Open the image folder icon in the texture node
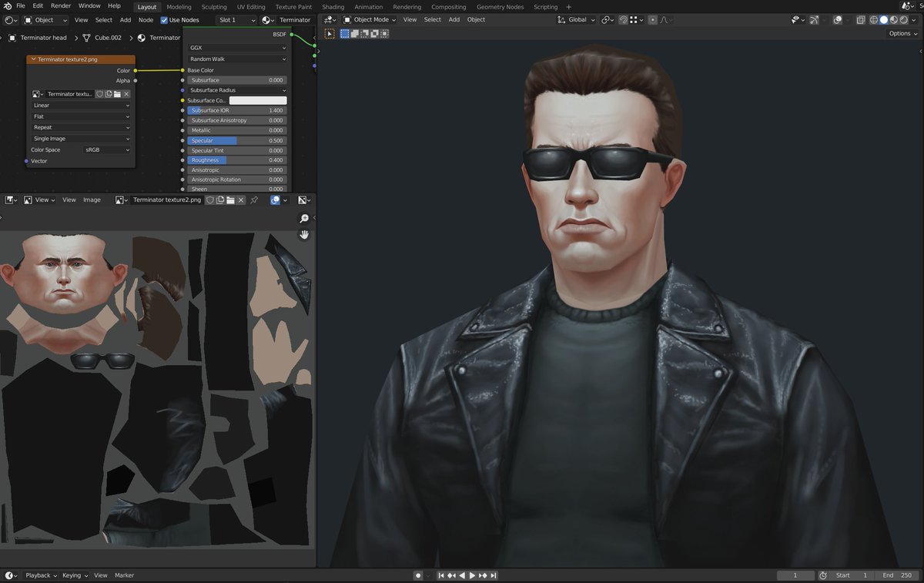The height and width of the screenshot is (583, 924). pyautogui.click(x=117, y=94)
